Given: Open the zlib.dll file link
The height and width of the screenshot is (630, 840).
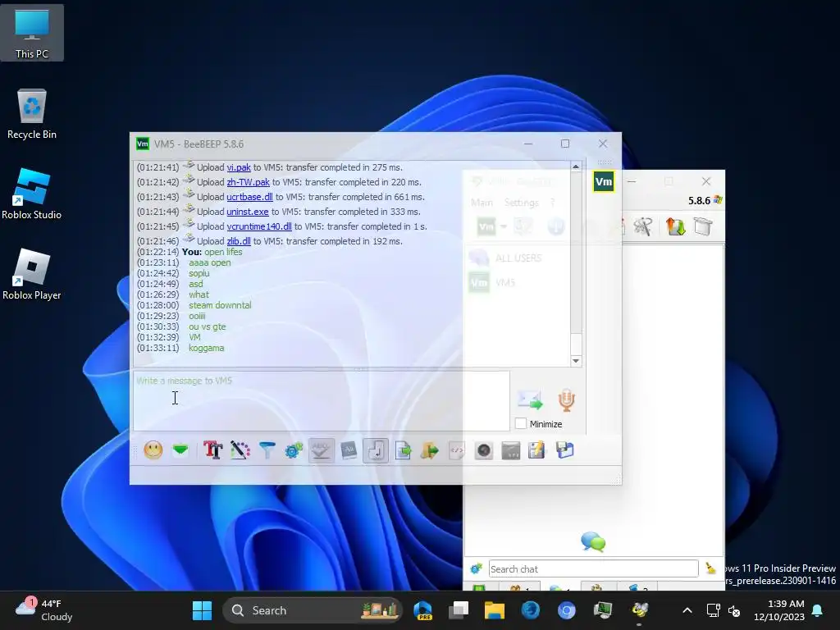Looking at the screenshot, I should click(x=239, y=241).
